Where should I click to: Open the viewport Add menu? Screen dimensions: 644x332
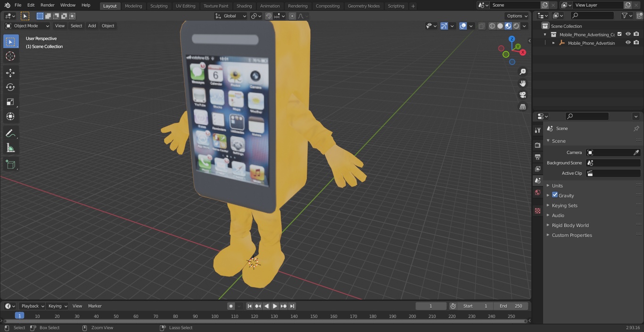click(92, 26)
